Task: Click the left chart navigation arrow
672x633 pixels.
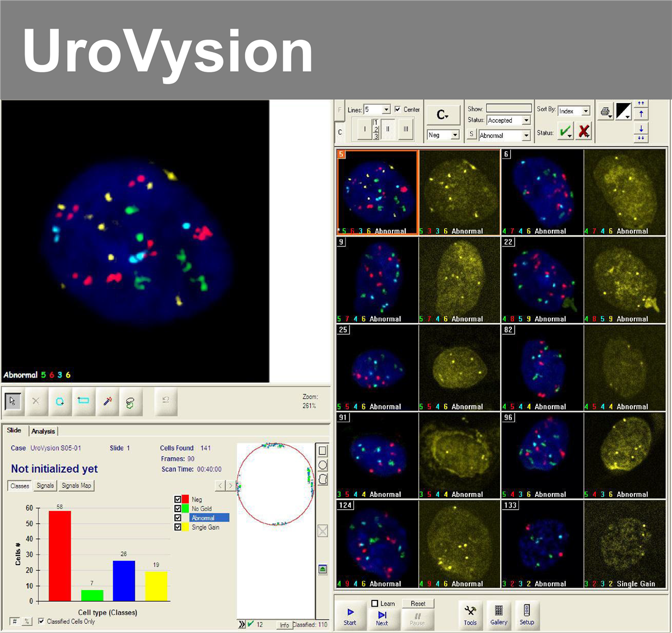Action: coord(221,486)
